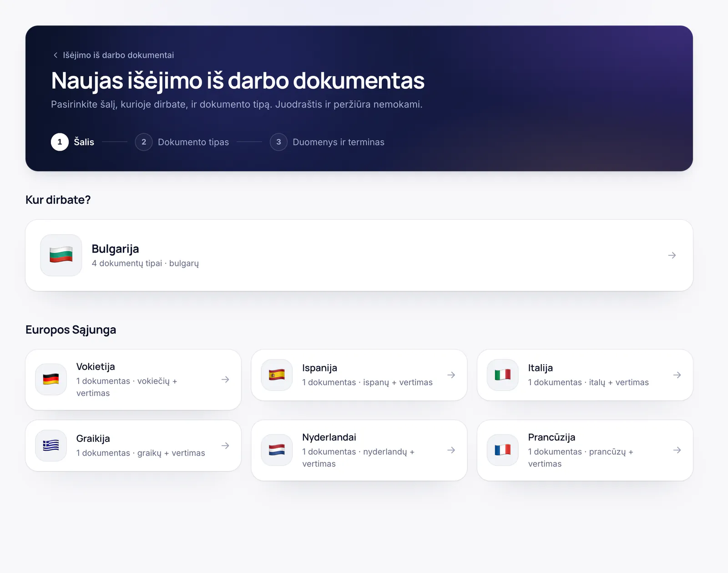
Task: Select step 2 circle for Dokumento tipas
Action: 144,142
